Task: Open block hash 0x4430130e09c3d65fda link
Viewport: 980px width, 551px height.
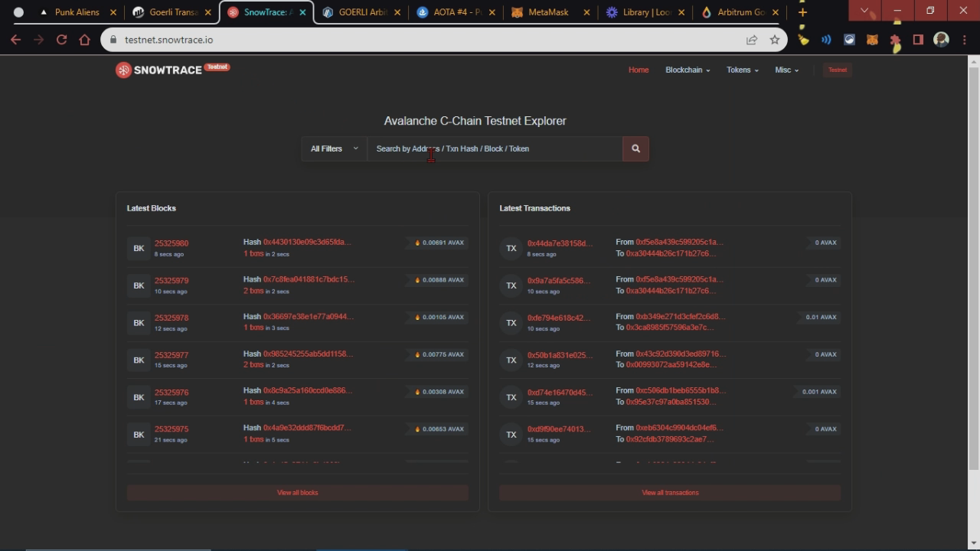Action: click(x=307, y=242)
